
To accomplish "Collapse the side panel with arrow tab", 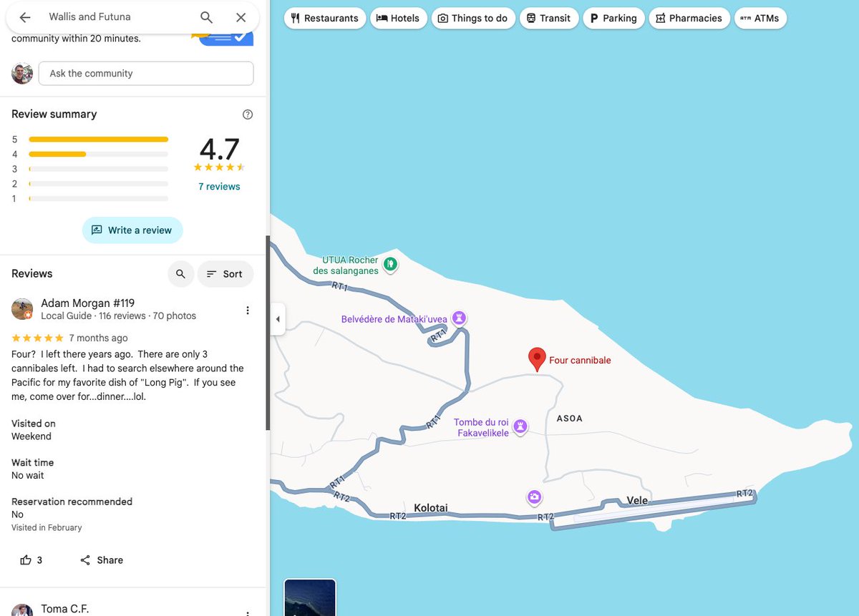I will click(278, 319).
